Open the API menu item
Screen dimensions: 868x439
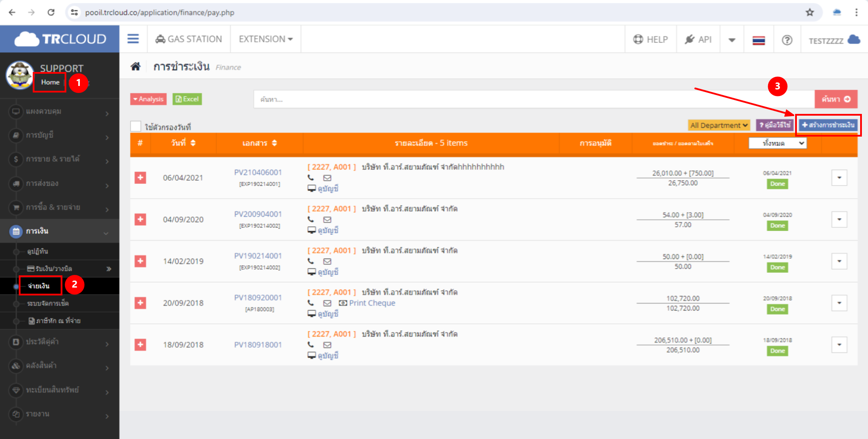pos(698,40)
